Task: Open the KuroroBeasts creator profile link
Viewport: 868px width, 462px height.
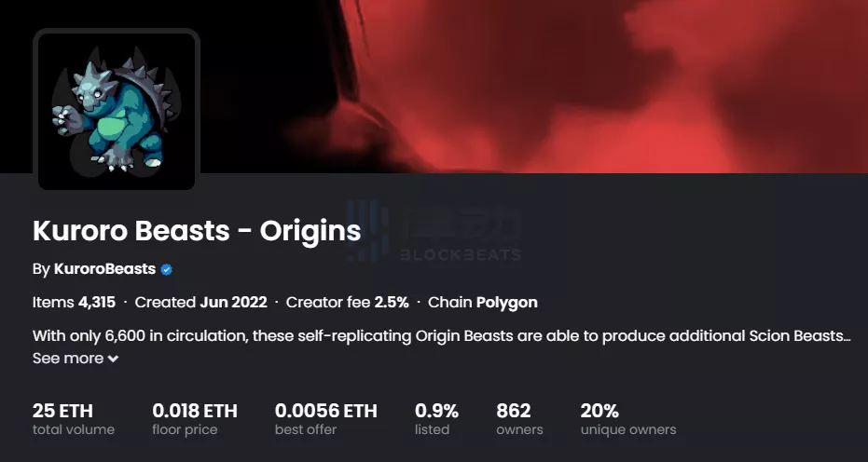Action: (104, 269)
